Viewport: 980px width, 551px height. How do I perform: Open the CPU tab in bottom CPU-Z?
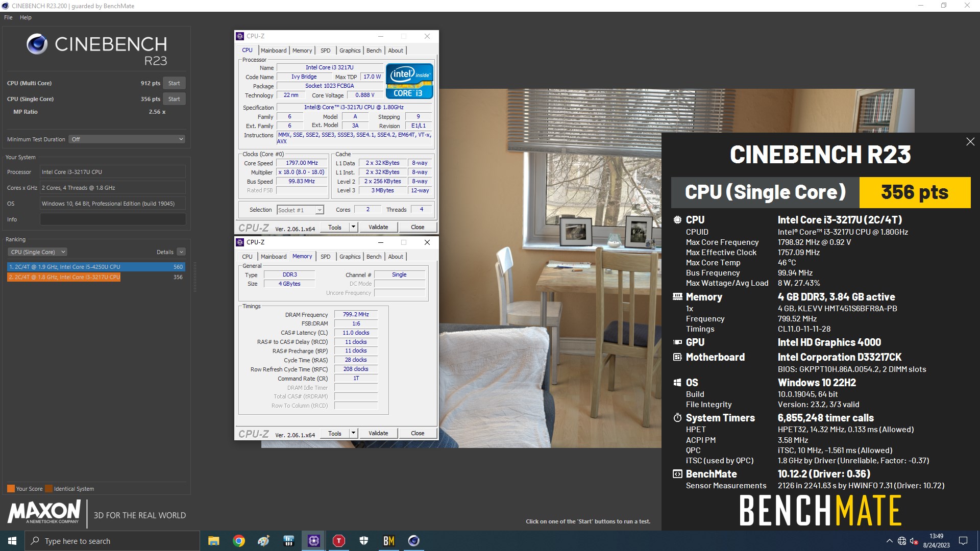pos(247,257)
